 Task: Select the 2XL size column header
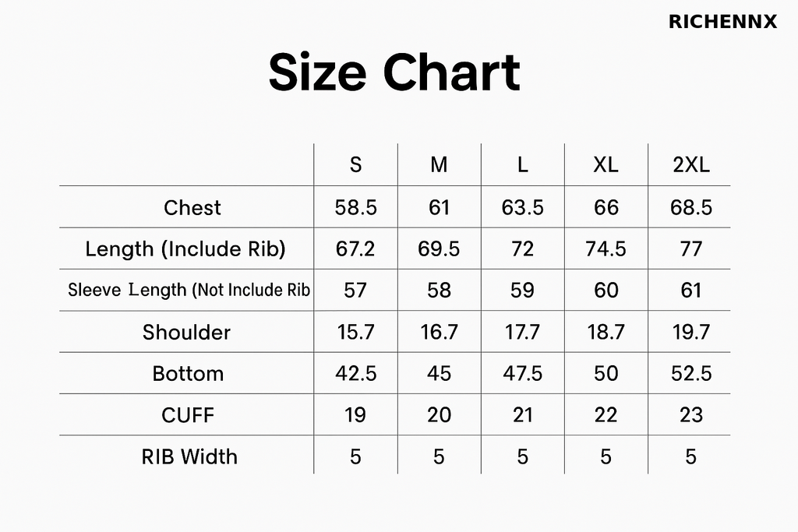tap(690, 165)
